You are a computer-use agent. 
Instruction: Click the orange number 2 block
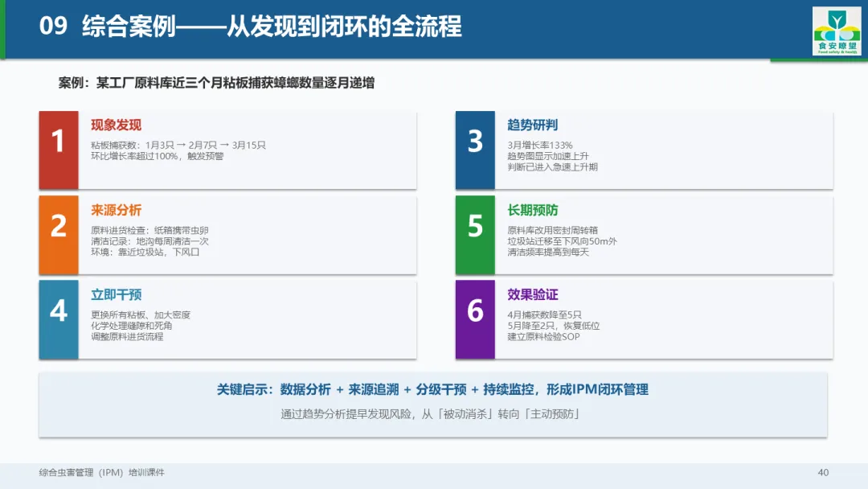click(x=59, y=235)
